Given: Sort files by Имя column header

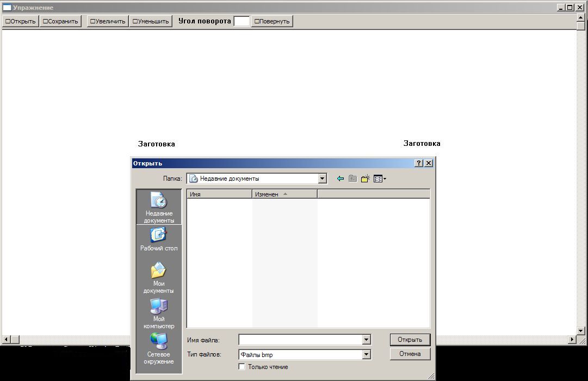Looking at the screenshot, I should (219, 194).
